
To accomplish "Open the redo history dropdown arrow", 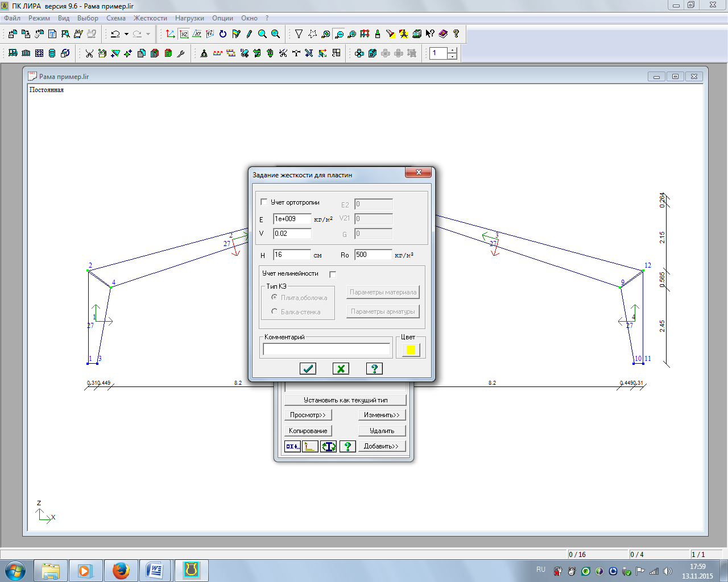I will tap(148, 34).
